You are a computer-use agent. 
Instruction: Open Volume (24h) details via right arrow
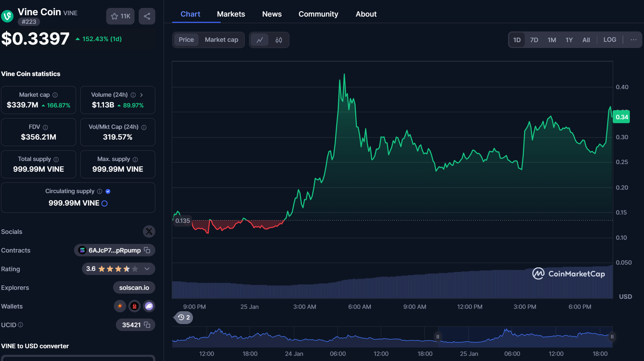pyautogui.click(x=141, y=95)
